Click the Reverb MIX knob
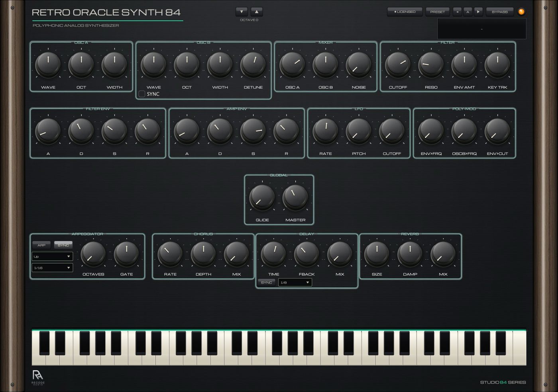 pyautogui.click(x=443, y=254)
